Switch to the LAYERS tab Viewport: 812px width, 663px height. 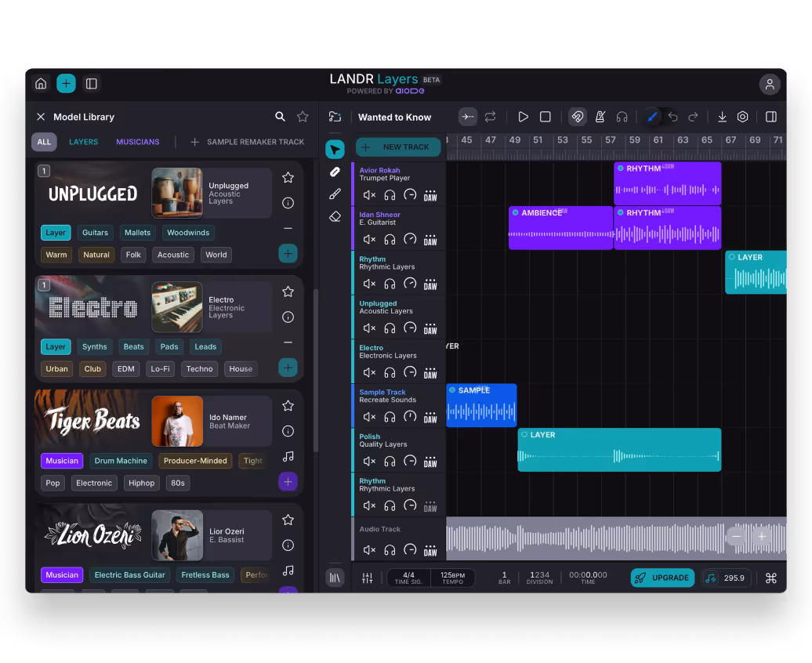coord(83,142)
